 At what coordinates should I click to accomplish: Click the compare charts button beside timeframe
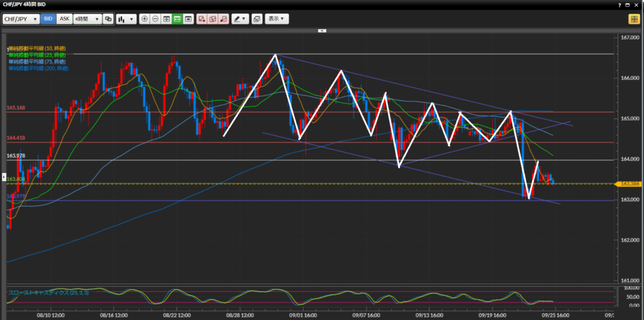coord(108,19)
